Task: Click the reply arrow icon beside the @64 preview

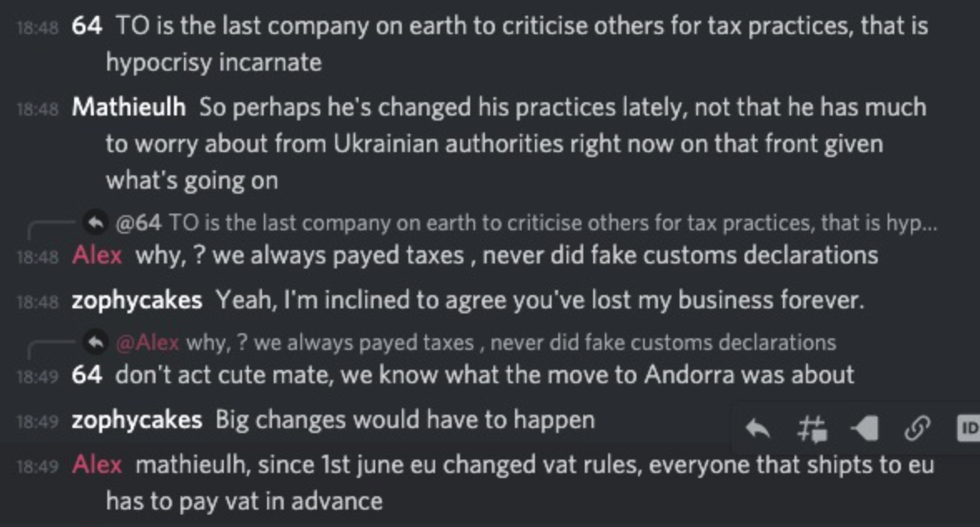Action: [96, 222]
